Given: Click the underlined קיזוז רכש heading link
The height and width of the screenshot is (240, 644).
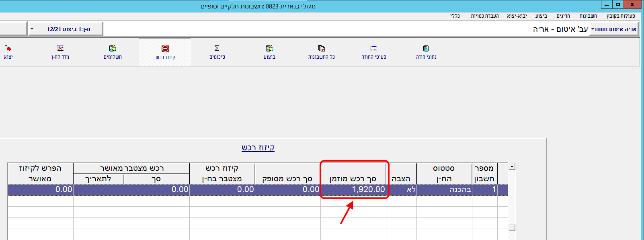Looking at the screenshot, I should coord(258,148).
